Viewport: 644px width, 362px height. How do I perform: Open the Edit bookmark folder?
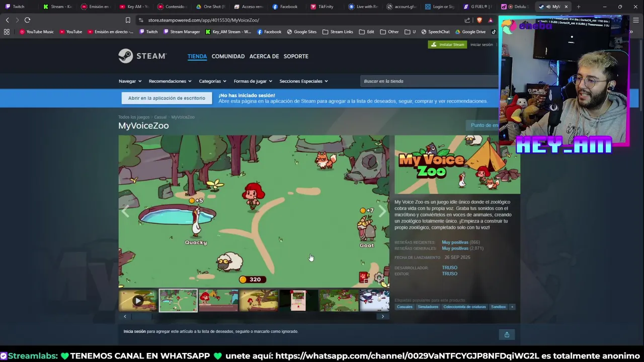(x=366, y=32)
